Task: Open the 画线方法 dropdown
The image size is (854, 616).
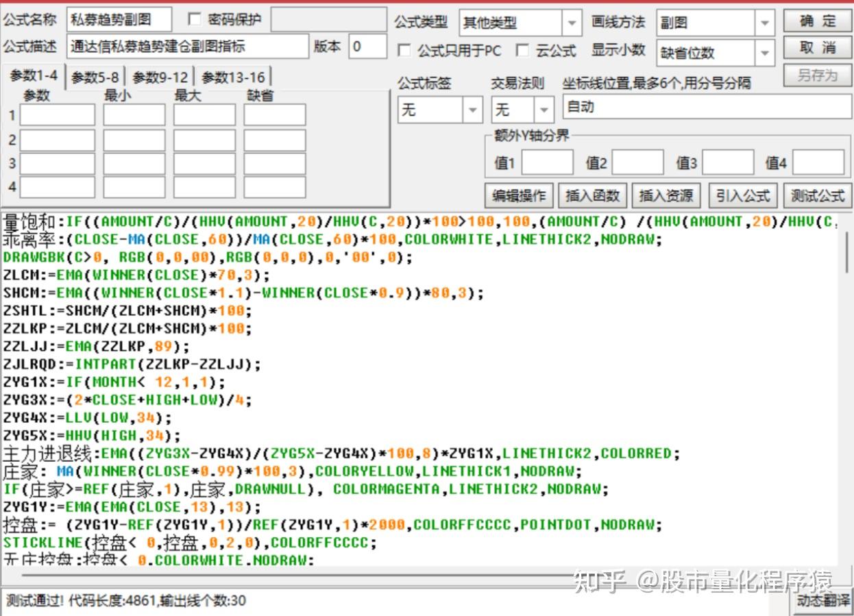Action: (765, 23)
